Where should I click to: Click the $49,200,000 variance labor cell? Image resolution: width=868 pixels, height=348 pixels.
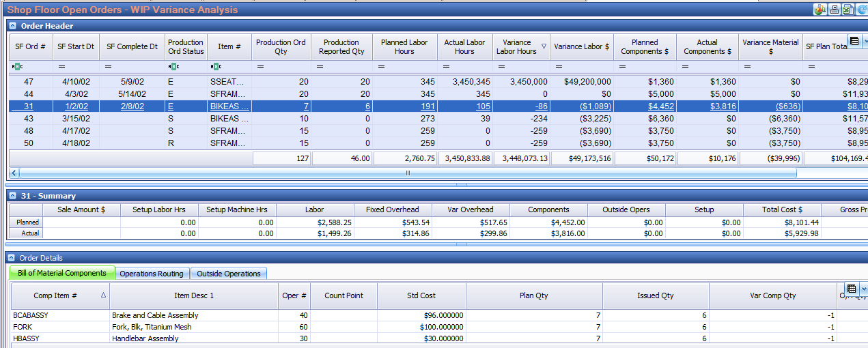582,81
